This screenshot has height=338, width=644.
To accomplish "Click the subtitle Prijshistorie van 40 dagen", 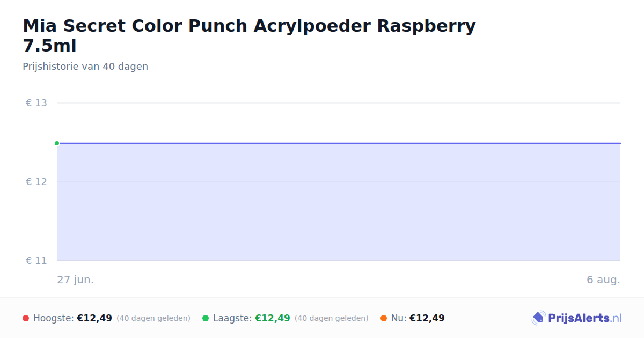I will [85, 67].
